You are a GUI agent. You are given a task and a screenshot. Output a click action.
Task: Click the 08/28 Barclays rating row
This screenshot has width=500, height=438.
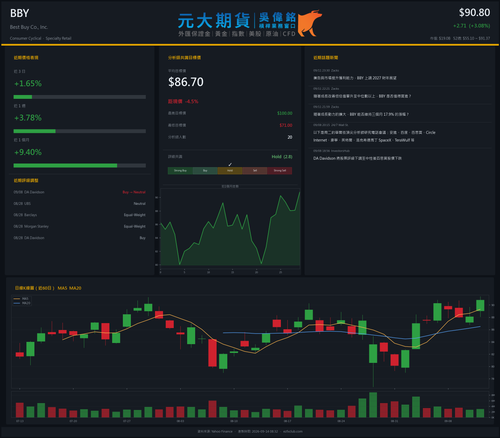[80, 215]
